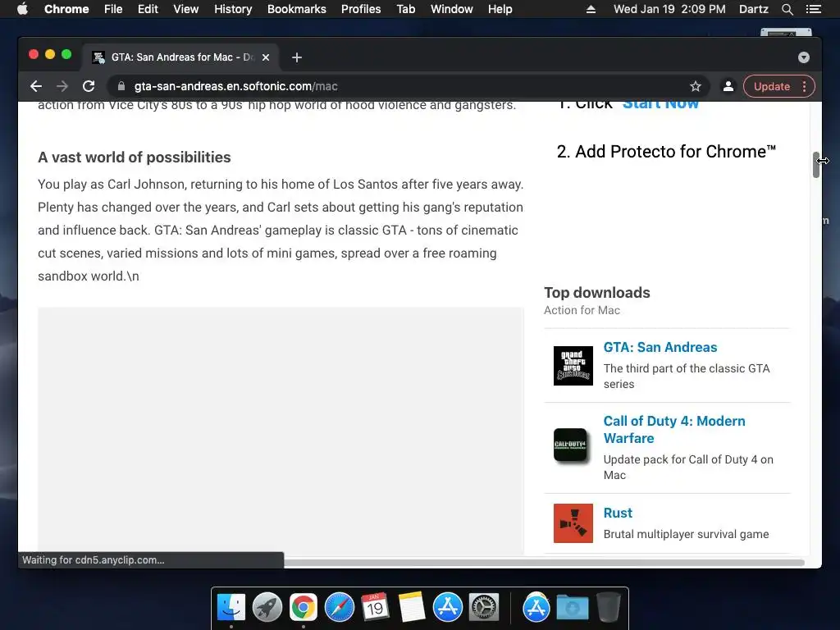Image resolution: width=840 pixels, height=630 pixels.
Task: Open Launchpad rocket icon in the Dock
Action: coord(267,608)
